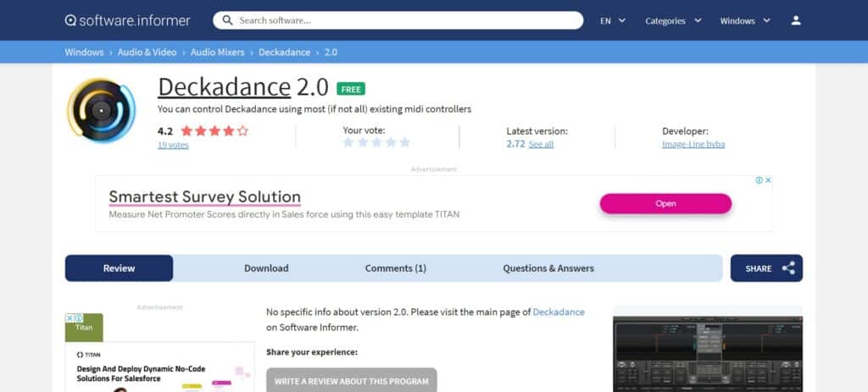Image resolution: width=868 pixels, height=392 pixels.
Task: Click the Deckadance breadcrumb link
Action: coord(285,52)
